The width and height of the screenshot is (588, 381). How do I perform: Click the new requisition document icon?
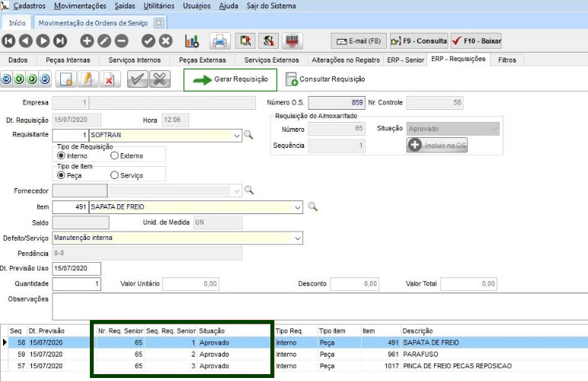click(x=66, y=78)
